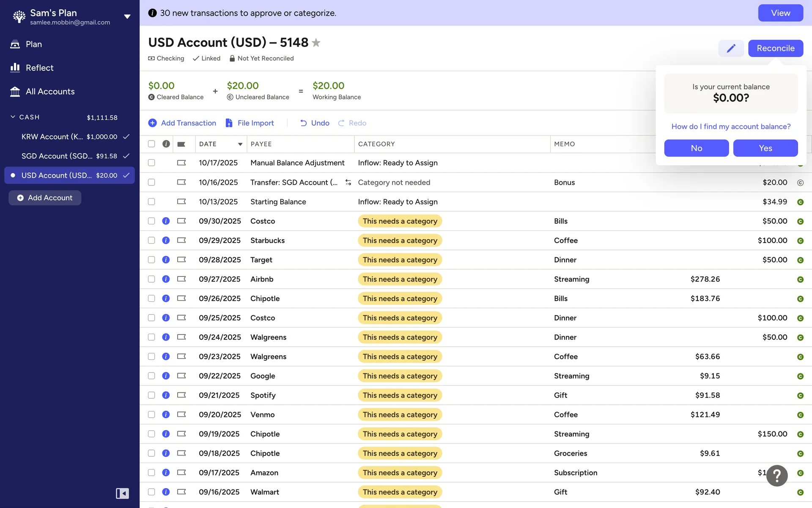Image resolution: width=812 pixels, height=508 pixels.
Task: Assign category to Spotify transaction
Action: click(400, 395)
